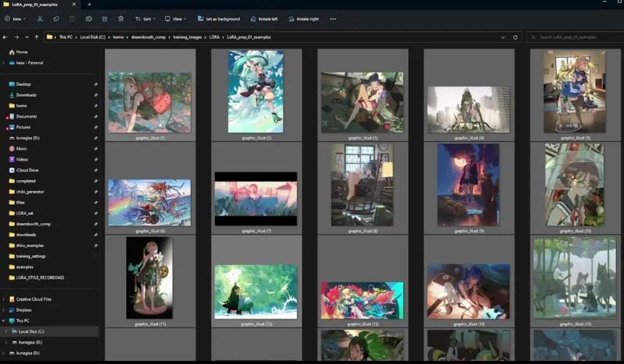Expand the kasu - Personal cloud entry
The height and width of the screenshot is (364, 624).
pos(4,63)
